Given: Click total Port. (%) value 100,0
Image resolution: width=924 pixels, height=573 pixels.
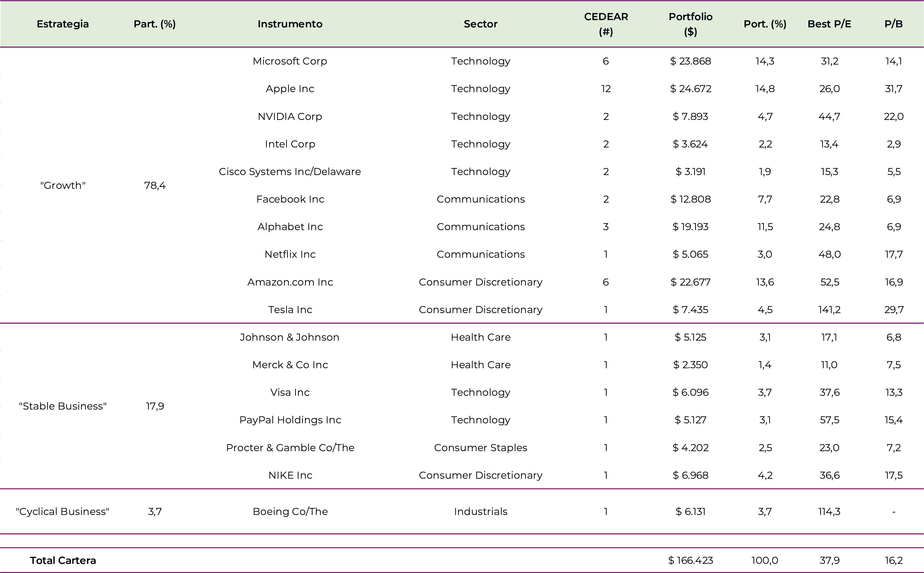Looking at the screenshot, I should 765,560.
